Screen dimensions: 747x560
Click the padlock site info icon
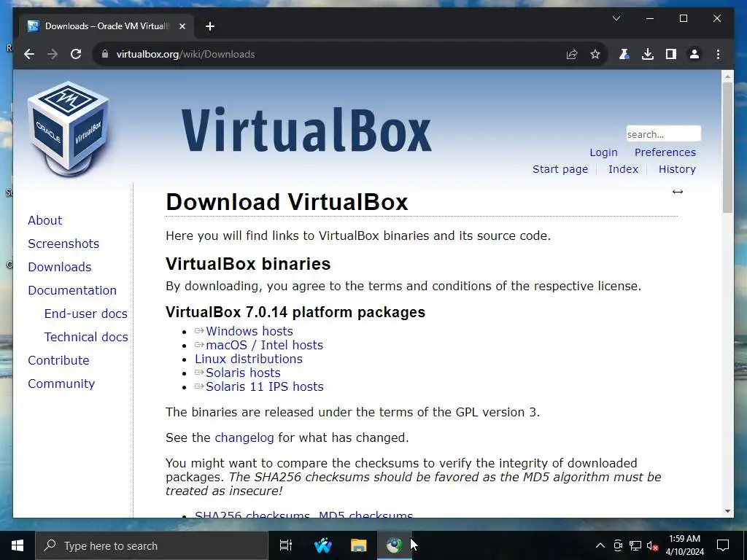[x=104, y=54]
